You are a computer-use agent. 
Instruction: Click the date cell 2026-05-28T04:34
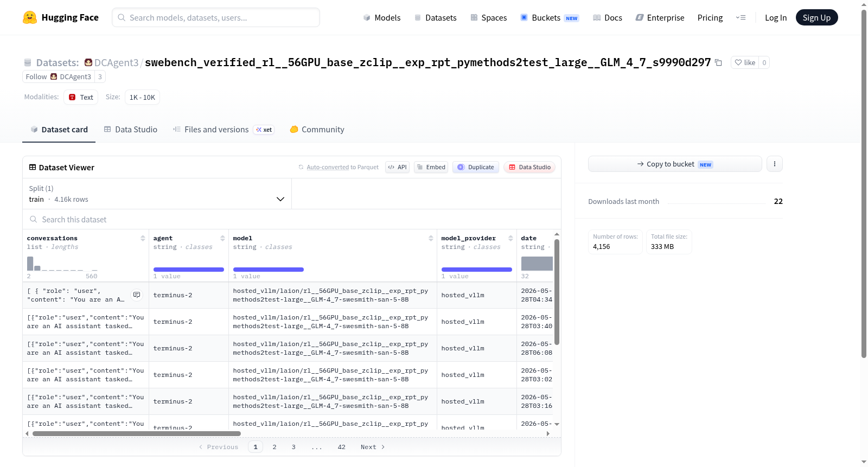click(x=537, y=295)
